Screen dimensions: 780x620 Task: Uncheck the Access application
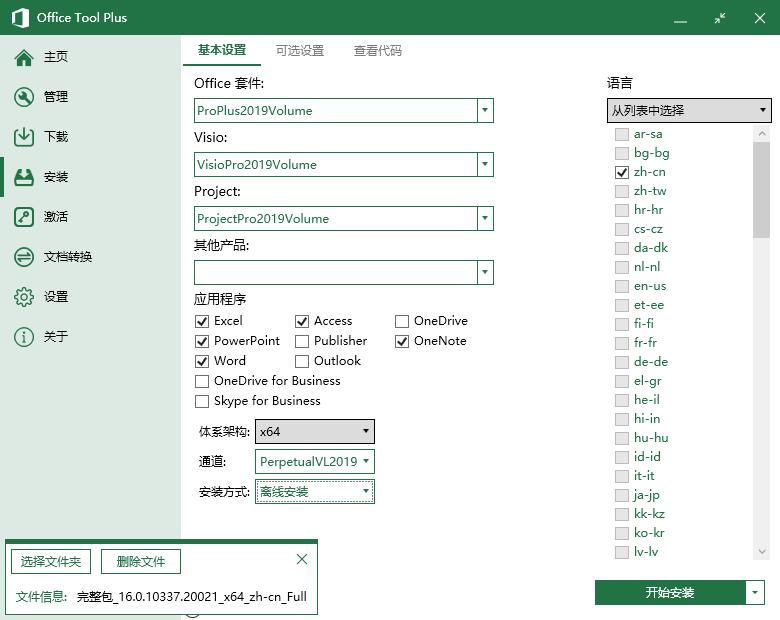pyautogui.click(x=301, y=321)
